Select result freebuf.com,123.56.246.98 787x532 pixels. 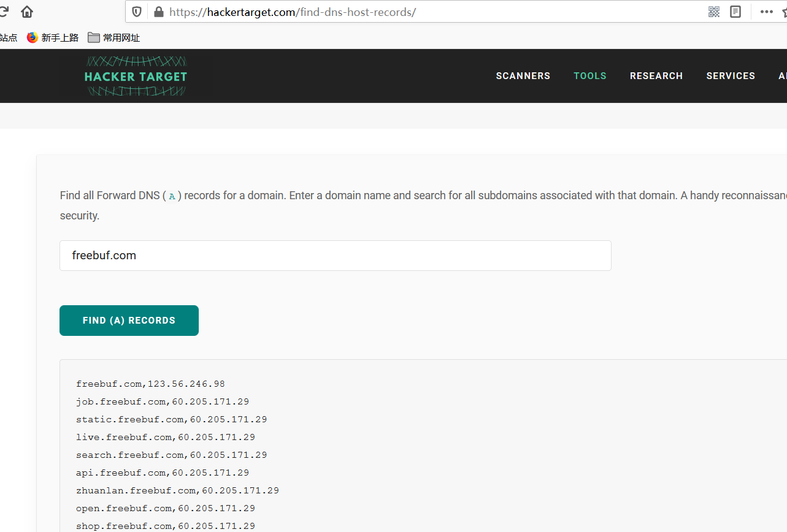tap(150, 384)
